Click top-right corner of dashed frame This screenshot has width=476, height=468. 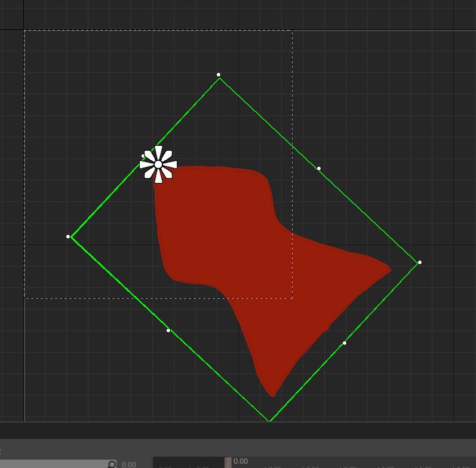tap(292, 31)
